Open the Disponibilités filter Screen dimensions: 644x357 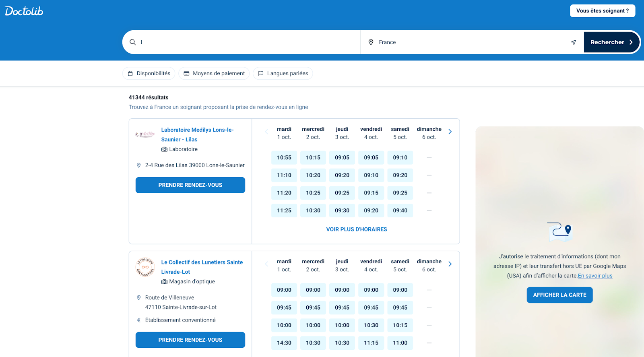point(149,73)
